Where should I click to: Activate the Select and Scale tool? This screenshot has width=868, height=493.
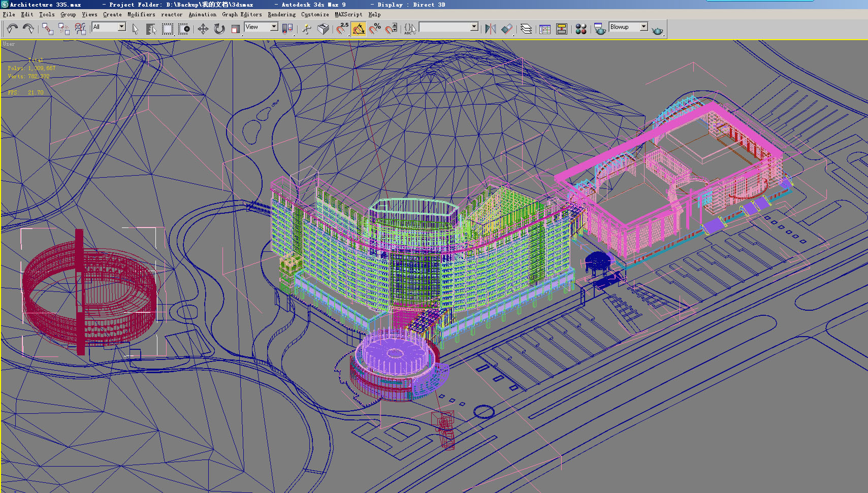(x=235, y=29)
